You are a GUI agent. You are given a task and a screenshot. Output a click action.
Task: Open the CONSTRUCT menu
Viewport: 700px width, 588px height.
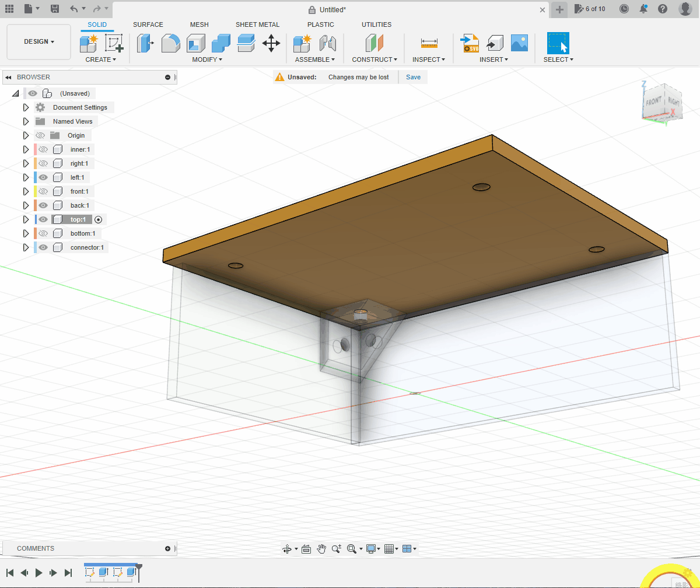[374, 60]
